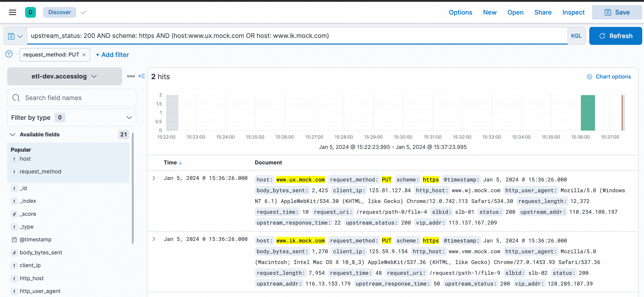
Task: Collapse the Available fields section
Action: (x=13, y=135)
